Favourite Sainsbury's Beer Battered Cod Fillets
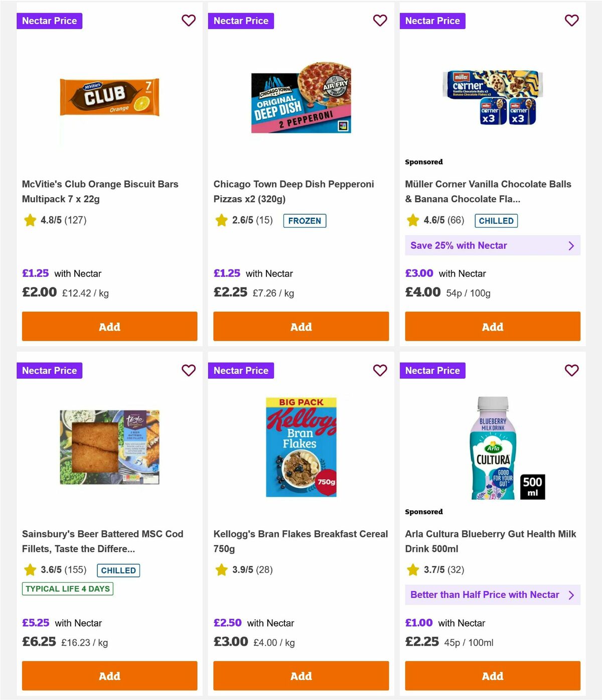 click(189, 370)
